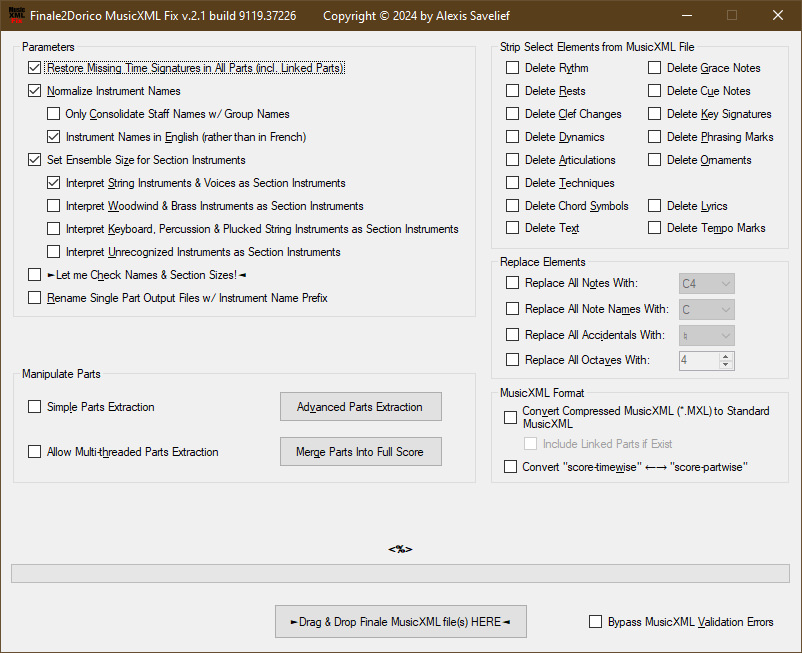Enable Delete Grace Notes

[654, 67]
